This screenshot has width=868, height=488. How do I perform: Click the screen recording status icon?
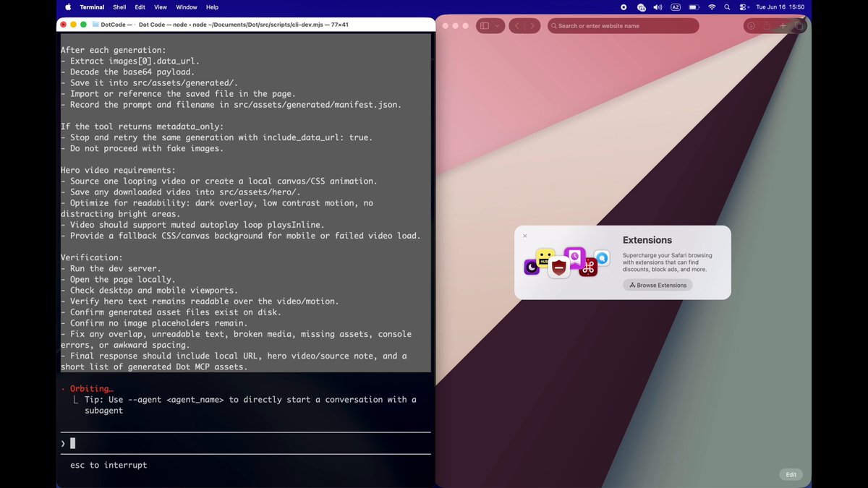(624, 7)
